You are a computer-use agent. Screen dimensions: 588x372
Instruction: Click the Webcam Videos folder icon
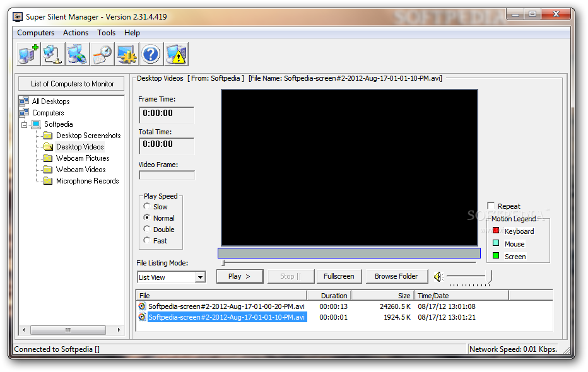point(47,170)
